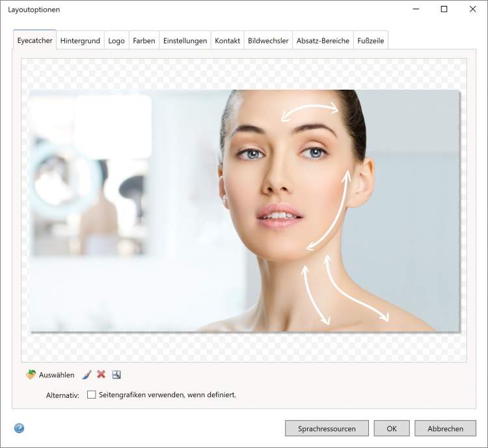This screenshot has height=448, width=488.
Task: Click the image resize icon beside red X
Action: tap(116, 375)
